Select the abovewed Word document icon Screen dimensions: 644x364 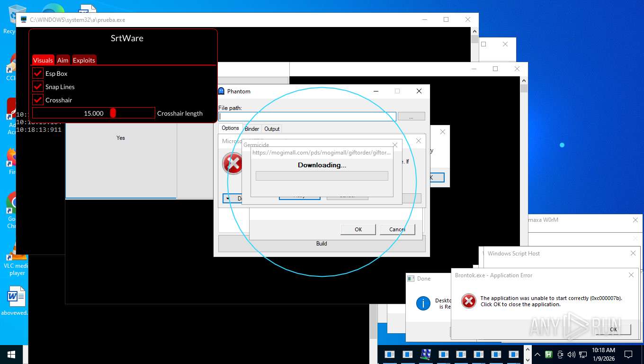16,301
